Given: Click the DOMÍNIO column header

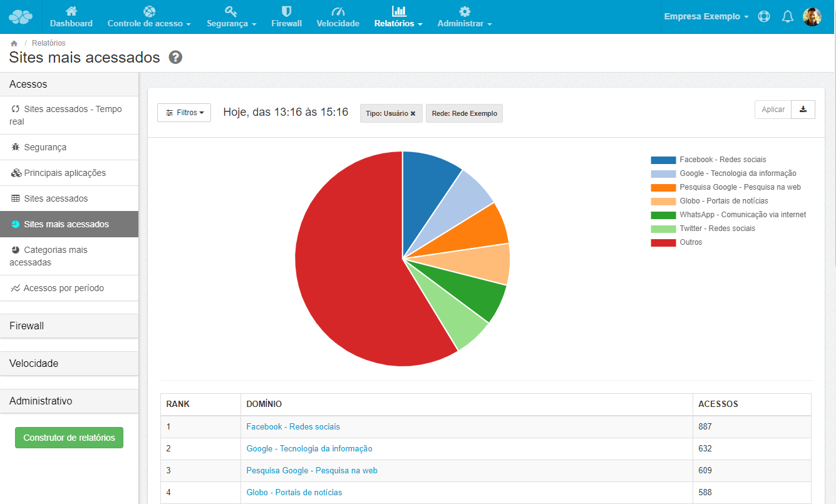Looking at the screenshot, I should (x=467, y=404).
